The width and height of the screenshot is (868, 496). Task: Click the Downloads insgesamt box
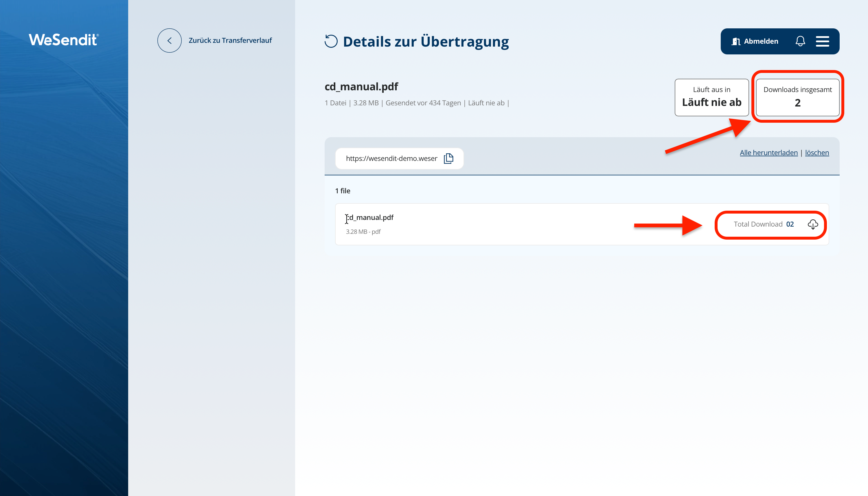(797, 97)
